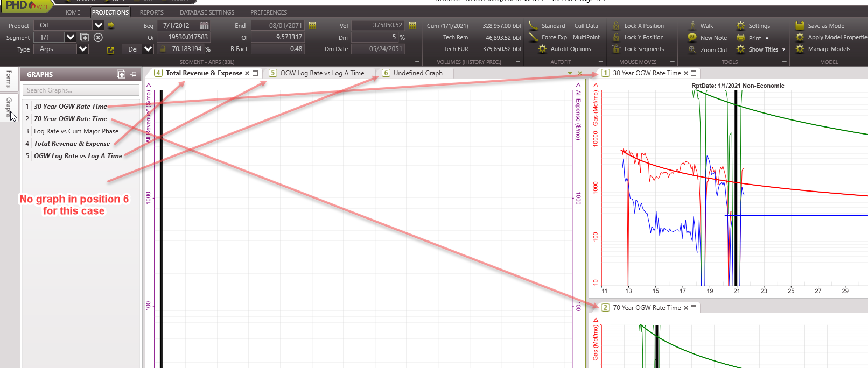Pin the GRAPHS panel
This screenshot has width=868, height=368.
[x=134, y=74]
